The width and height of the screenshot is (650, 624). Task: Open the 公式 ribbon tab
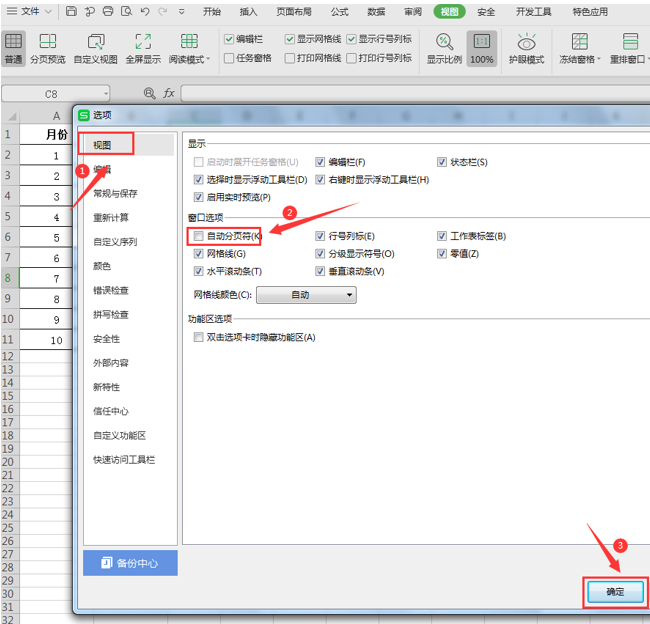pyautogui.click(x=340, y=12)
